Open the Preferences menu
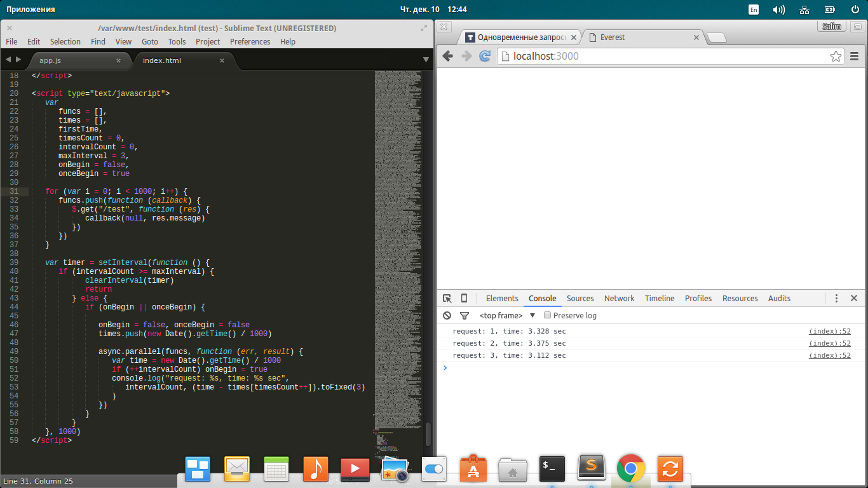 [x=250, y=41]
